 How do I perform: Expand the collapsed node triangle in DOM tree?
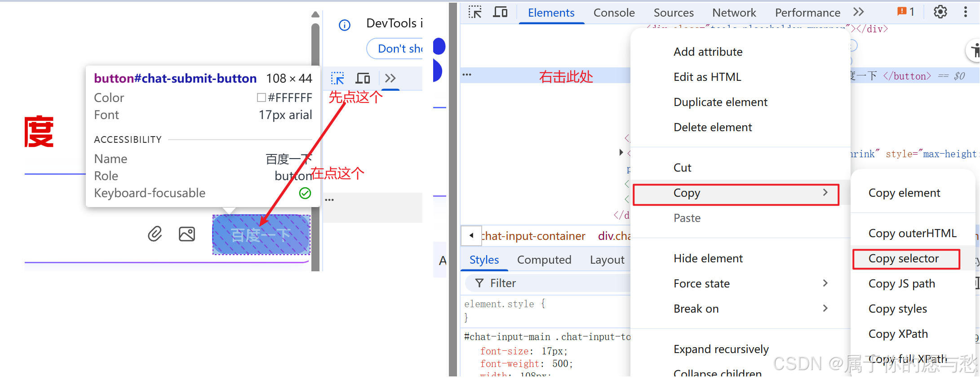click(621, 152)
